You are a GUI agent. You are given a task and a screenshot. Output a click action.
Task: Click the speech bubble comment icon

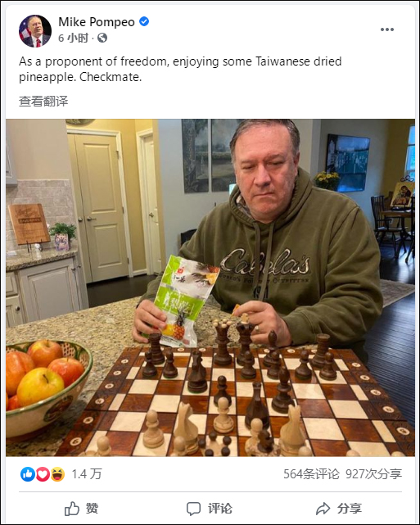pyautogui.click(x=193, y=509)
